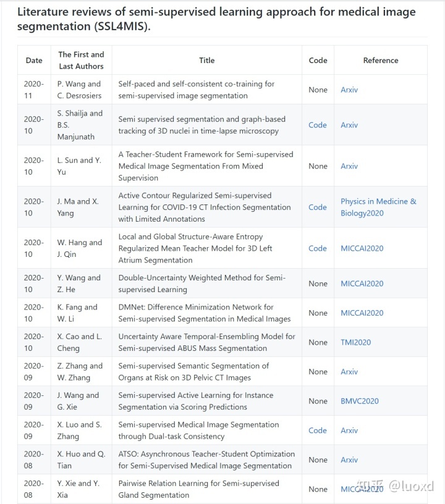Click Arxiv reference for X. Luo paper
This screenshot has width=445, height=504.
point(349,430)
